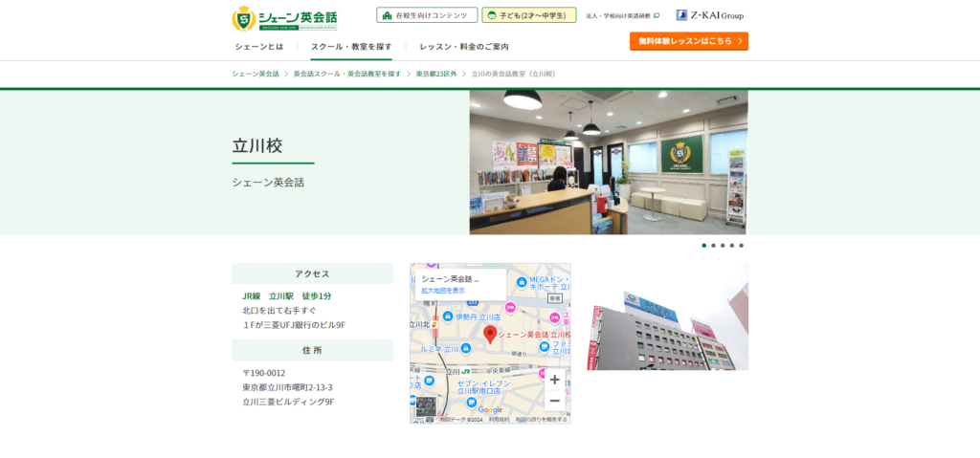This screenshot has width=980, height=458.
Task: Click the 住所 section header
Action: pyautogui.click(x=313, y=351)
